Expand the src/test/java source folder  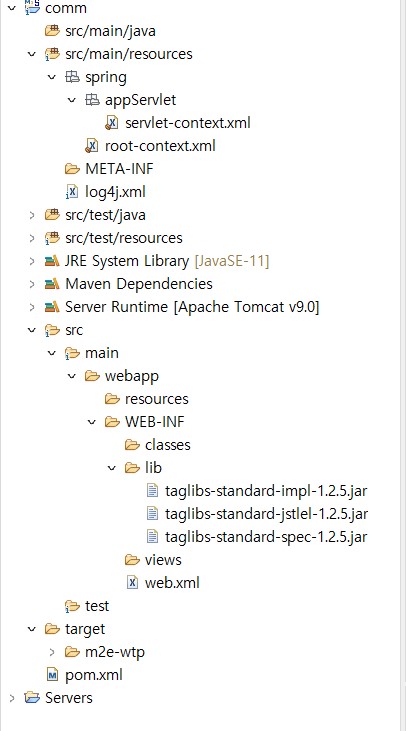(32, 215)
